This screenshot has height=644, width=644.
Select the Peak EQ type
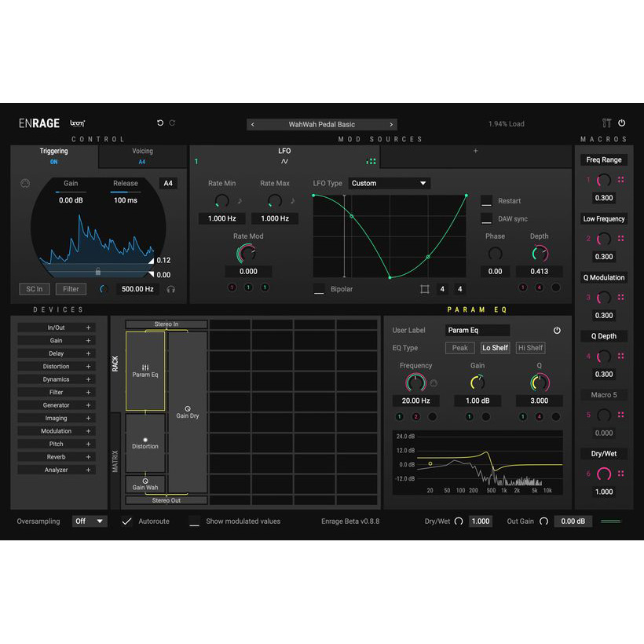(460, 348)
